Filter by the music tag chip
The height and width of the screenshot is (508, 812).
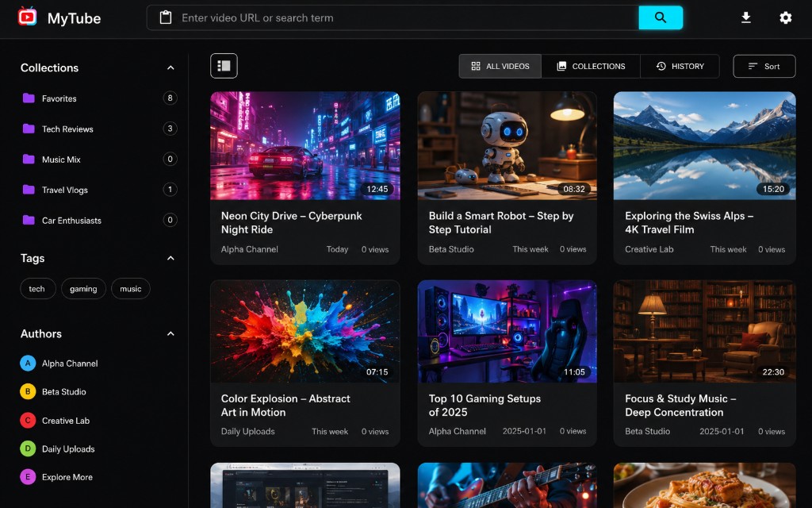pyautogui.click(x=131, y=289)
